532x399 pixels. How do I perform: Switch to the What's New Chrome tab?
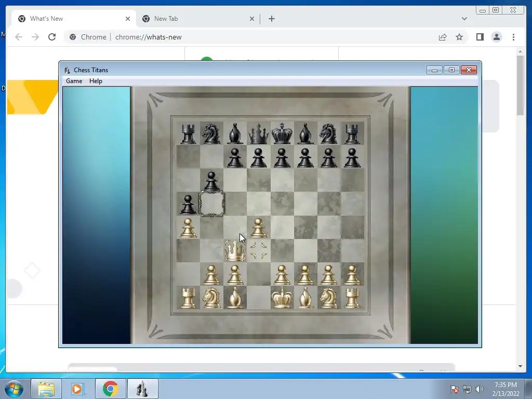click(74, 19)
